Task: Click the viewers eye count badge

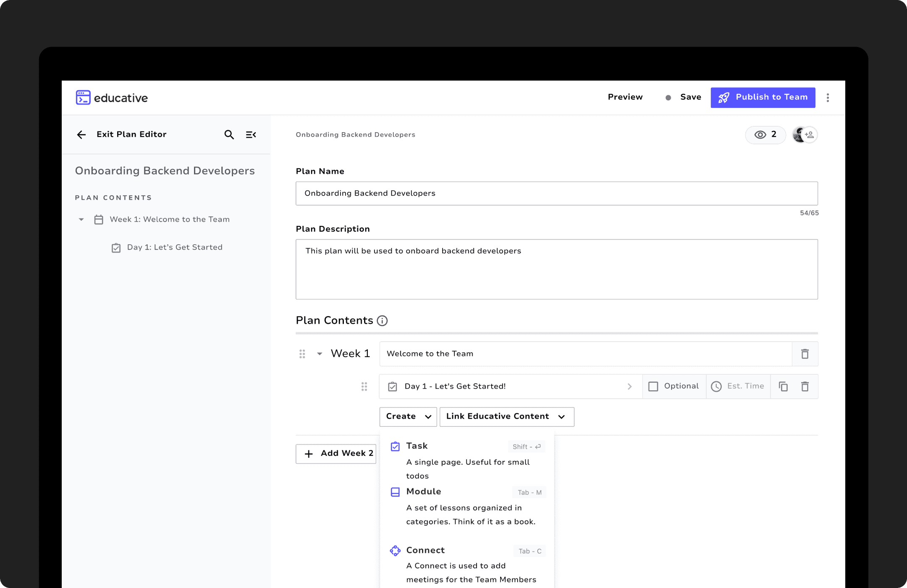Action: [x=765, y=135]
